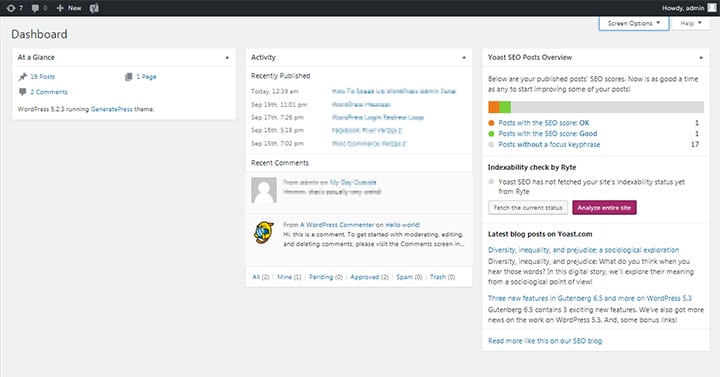This screenshot has height=377, width=720.
Task: Open the Hello world! post link
Action: point(402,225)
